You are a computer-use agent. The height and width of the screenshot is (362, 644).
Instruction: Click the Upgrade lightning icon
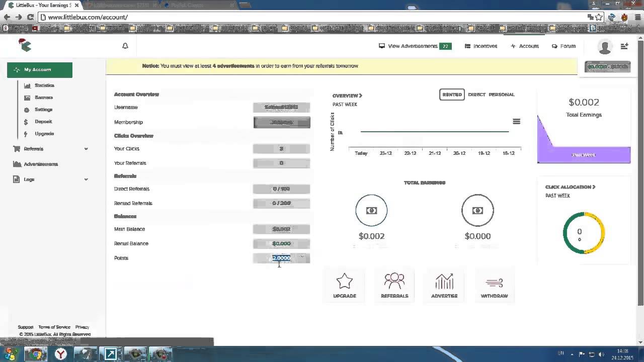pyautogui.click(x=26, y=134)
